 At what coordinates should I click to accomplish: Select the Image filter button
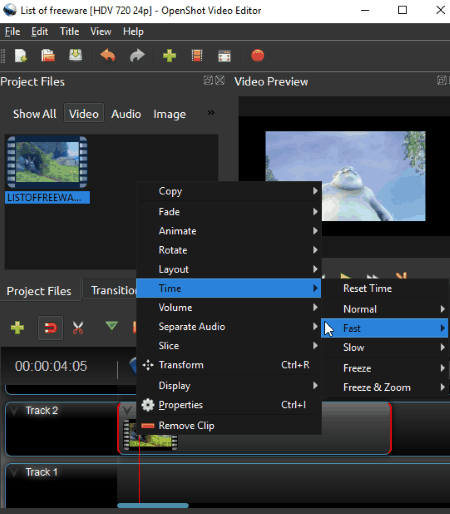(170, 114)
